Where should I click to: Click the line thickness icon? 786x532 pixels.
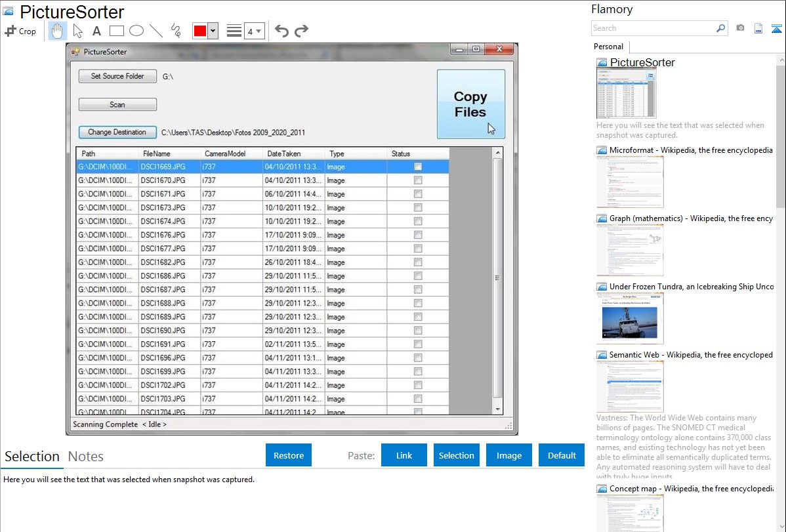[234, 31]
